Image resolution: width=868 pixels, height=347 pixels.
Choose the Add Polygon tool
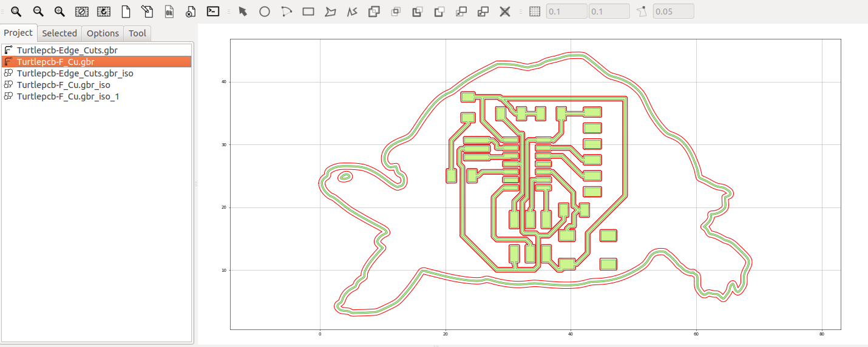330,11
